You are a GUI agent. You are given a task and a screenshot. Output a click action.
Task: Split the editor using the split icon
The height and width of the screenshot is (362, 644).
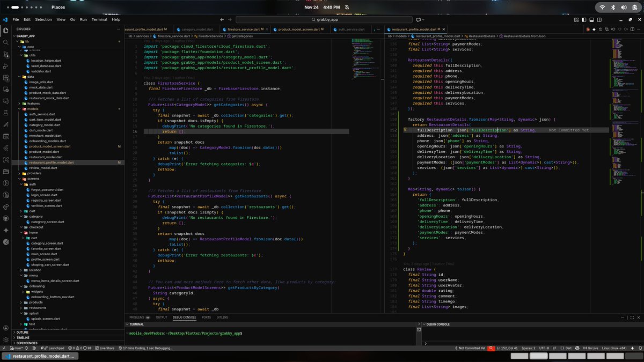tap(632, 29)
